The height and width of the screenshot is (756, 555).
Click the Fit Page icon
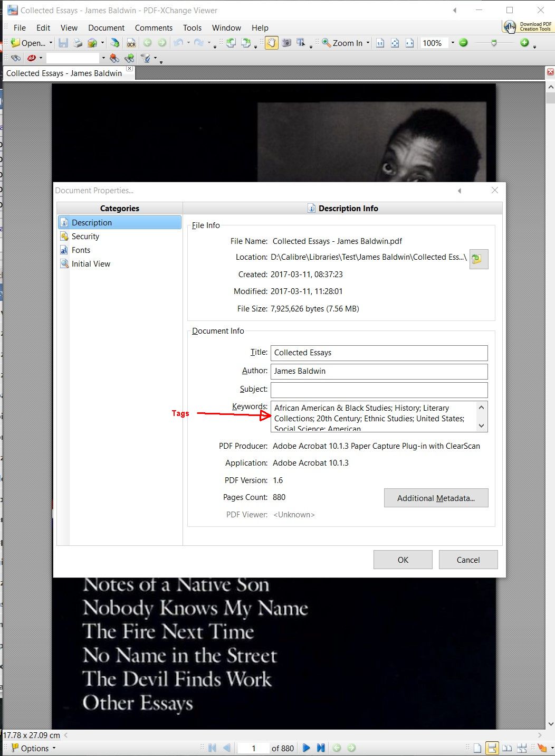point(395,43)
